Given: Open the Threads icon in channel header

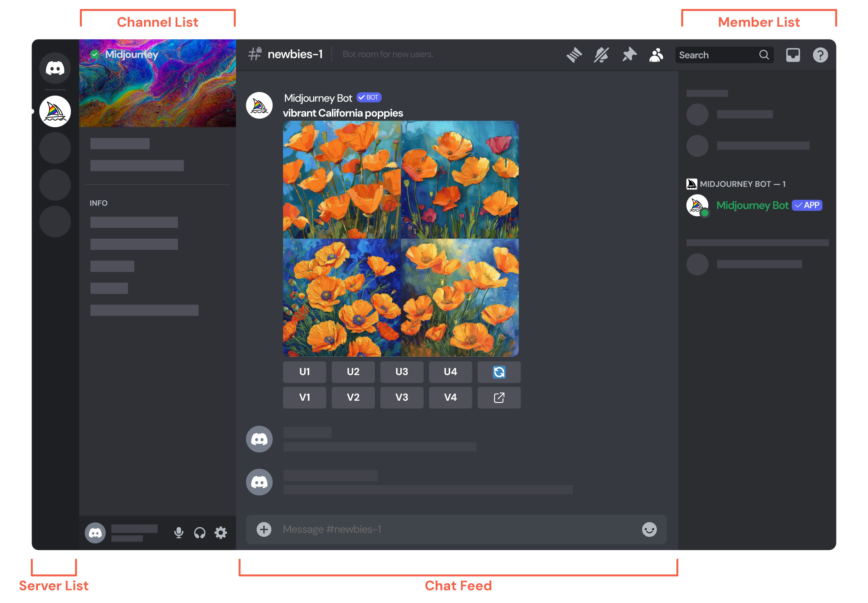Looking at the screenshot, I should [x=574, y=55].
